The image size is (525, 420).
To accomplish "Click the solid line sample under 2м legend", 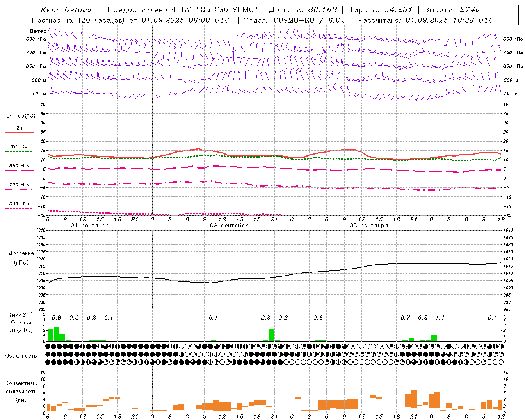I will [19, 133].
